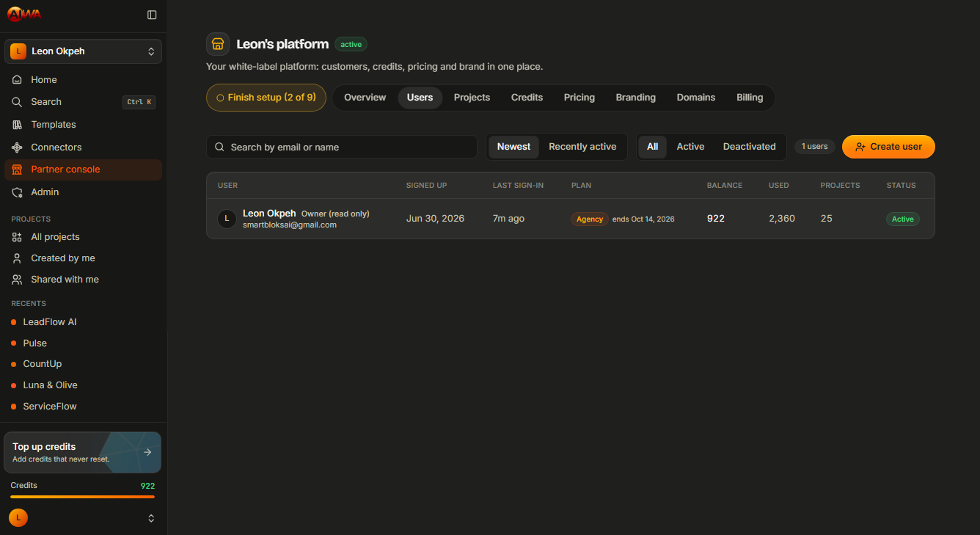Viewport: 980px width, 535px height.
Task: Open the Credits tab
Action: (x=527, y=98)
